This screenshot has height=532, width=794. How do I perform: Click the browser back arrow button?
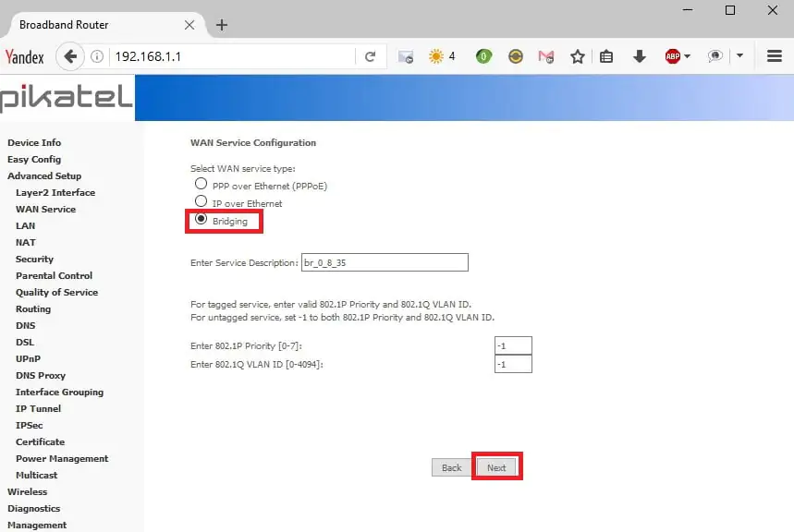pos(70,56)
